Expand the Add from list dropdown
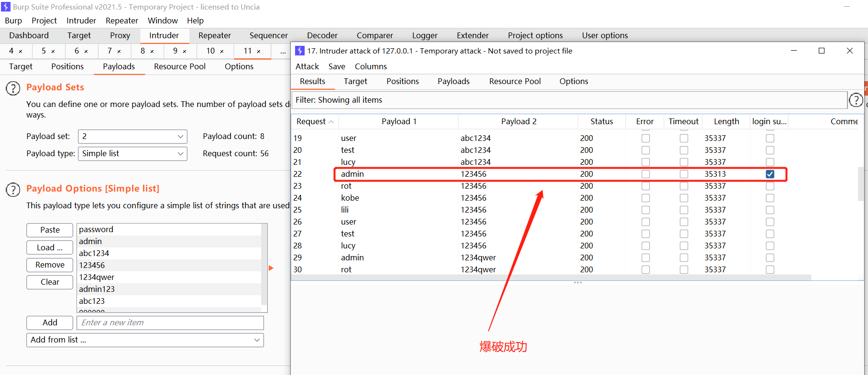The height and width of the screenshot is (375, 868). point(145,340)
